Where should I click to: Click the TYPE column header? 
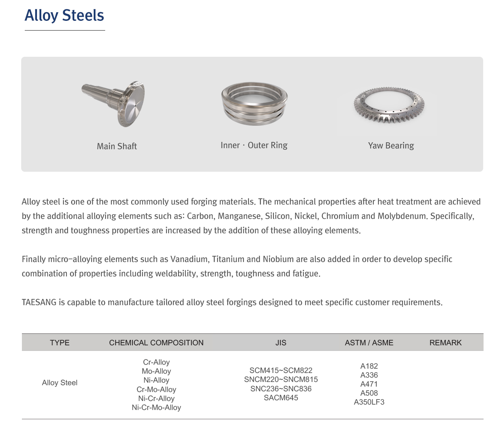60,343
